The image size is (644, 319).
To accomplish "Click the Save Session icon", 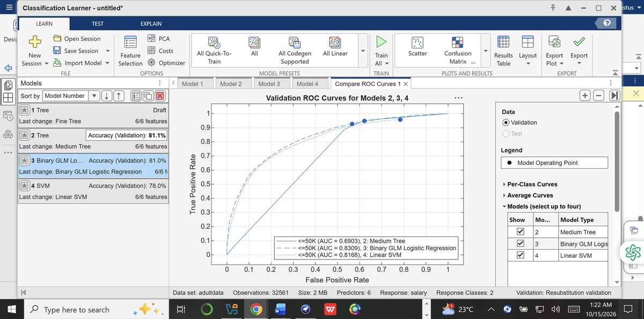I will click(x=57, y=51).
